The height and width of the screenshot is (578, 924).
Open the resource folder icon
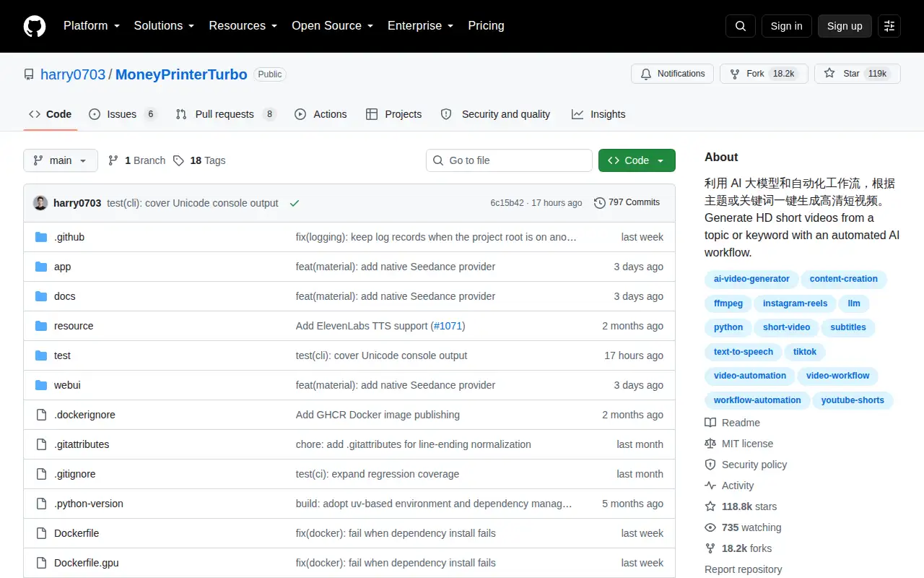(x=41, y=326)
